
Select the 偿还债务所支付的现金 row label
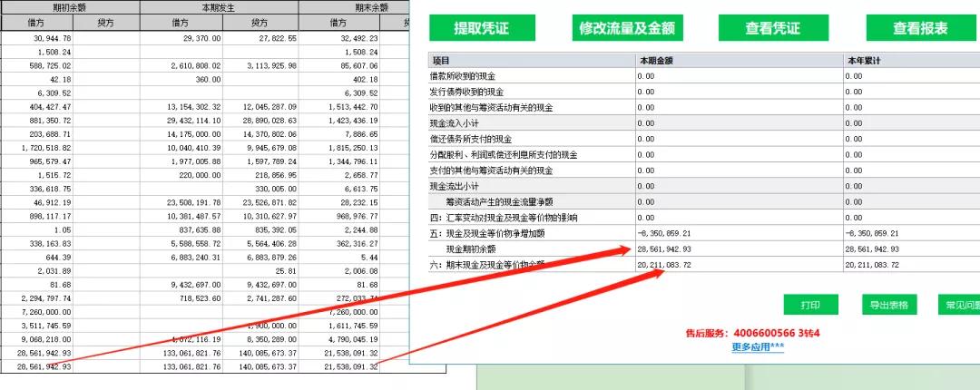tap(471, 139)
